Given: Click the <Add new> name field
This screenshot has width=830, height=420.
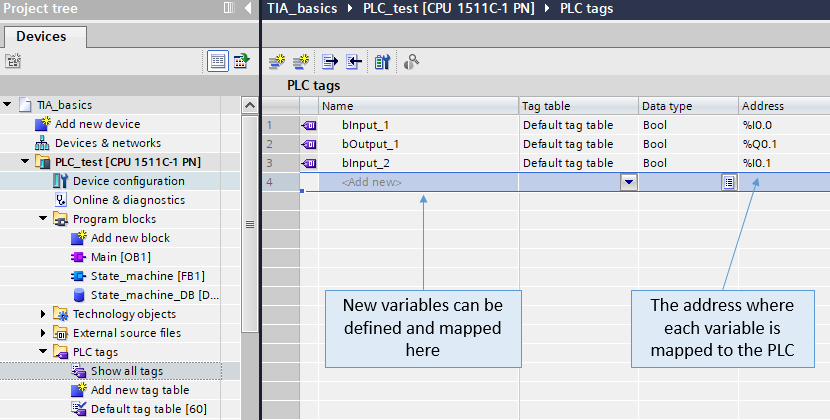Looking at the screenshot, I should pos(372,182).
